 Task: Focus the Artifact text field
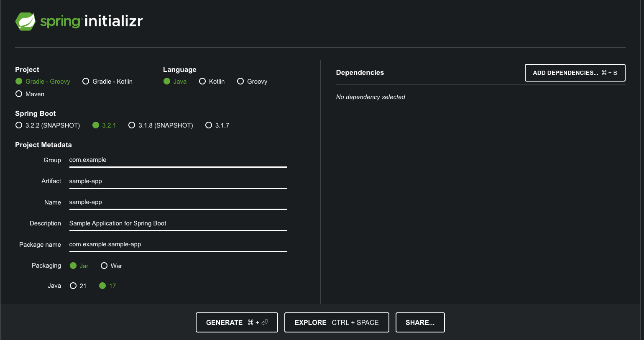click(178, 181)
